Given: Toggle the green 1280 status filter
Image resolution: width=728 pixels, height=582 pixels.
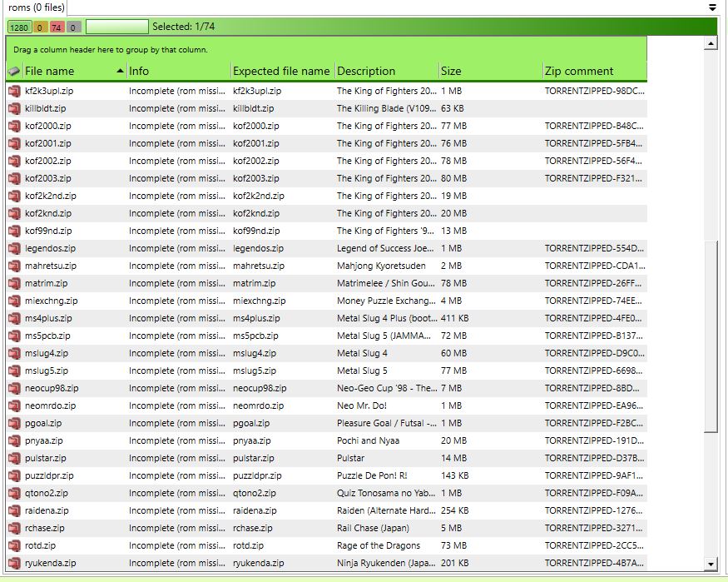Looking at the screenshot, I should (x=19, y=27).
